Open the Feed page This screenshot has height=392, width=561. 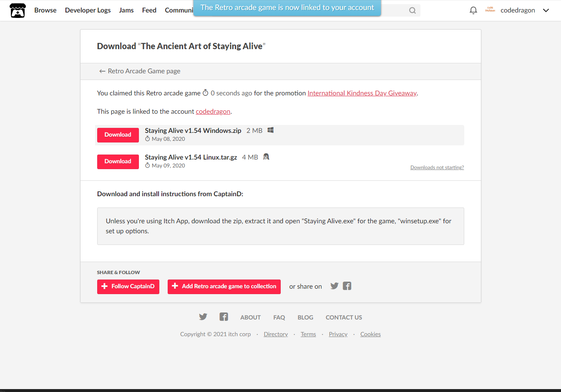click(x=149, y=10)
